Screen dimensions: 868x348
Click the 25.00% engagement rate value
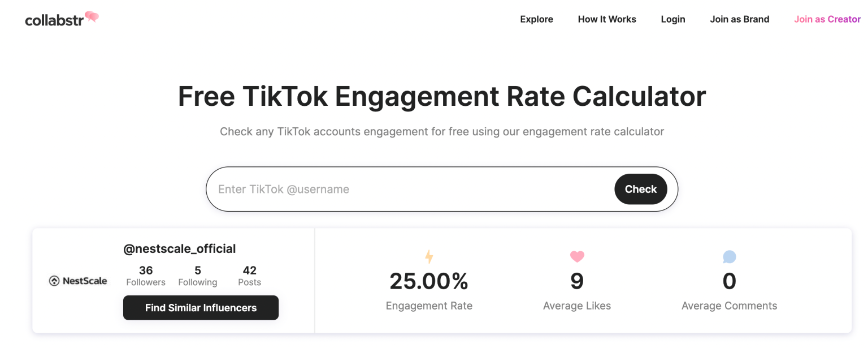click(428, 281)
